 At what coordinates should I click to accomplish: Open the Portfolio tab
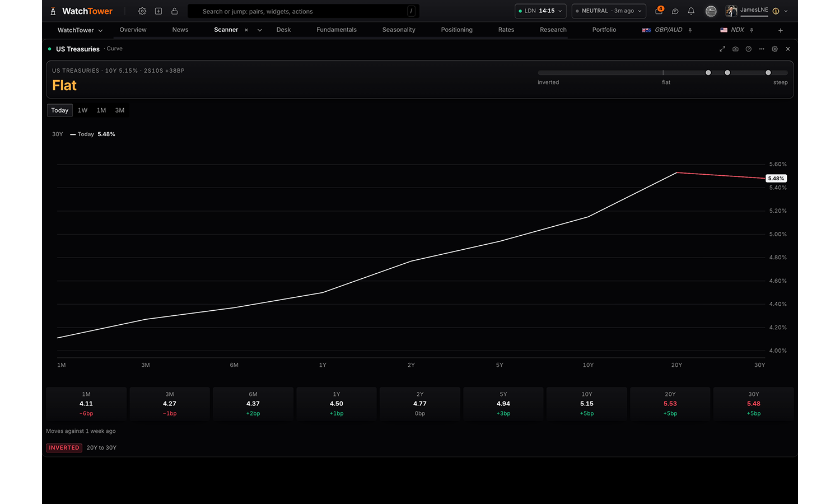coord(604,30)
